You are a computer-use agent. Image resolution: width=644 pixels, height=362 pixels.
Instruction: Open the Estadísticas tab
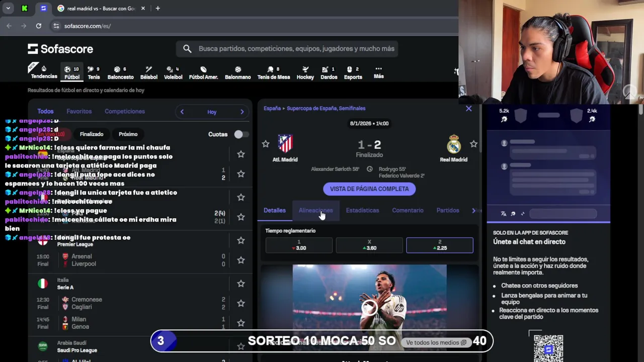click(x=362, y=210)
